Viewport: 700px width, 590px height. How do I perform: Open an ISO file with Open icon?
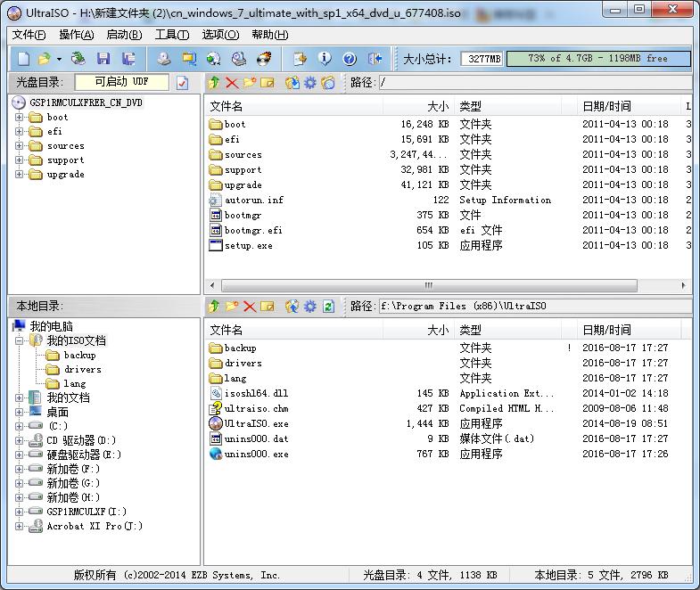pyautogui.click(x=45, y=59)
